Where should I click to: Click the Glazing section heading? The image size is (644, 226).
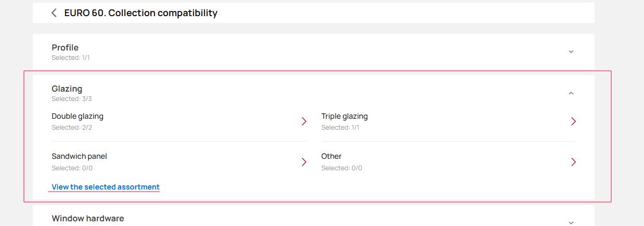pos(67,89)
